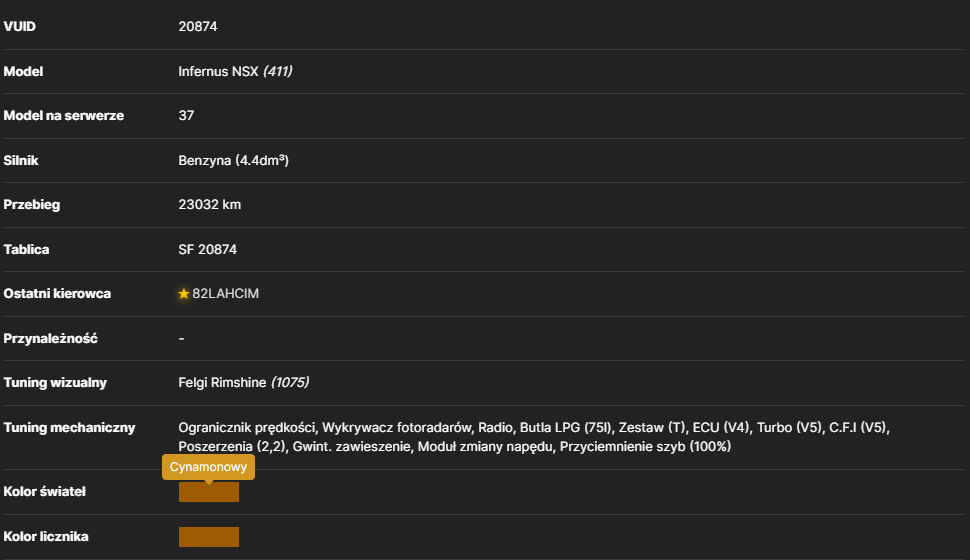Click the Cynamonowy tooltip label
The width and height of the screenshot is (970, 560).
208,467
